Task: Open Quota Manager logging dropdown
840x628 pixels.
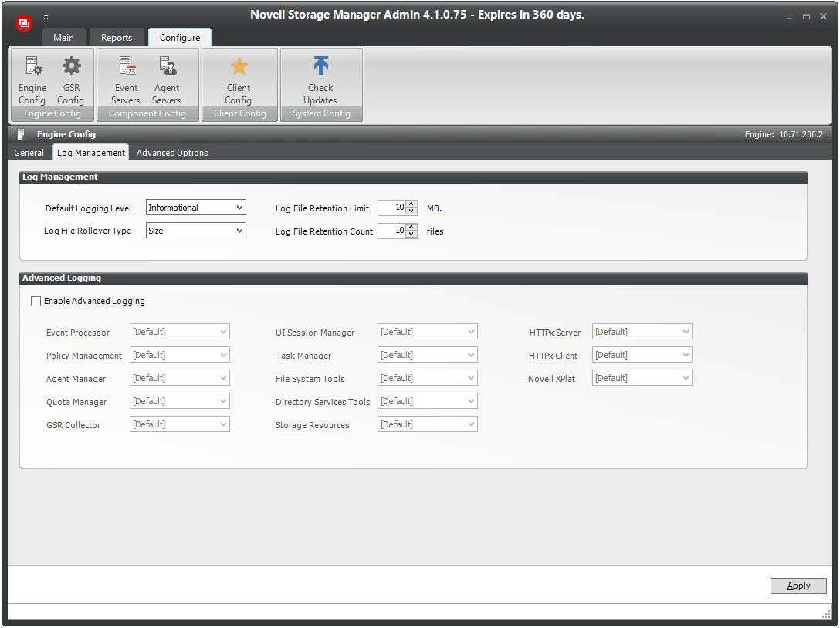Action: (x=179, y=400)
